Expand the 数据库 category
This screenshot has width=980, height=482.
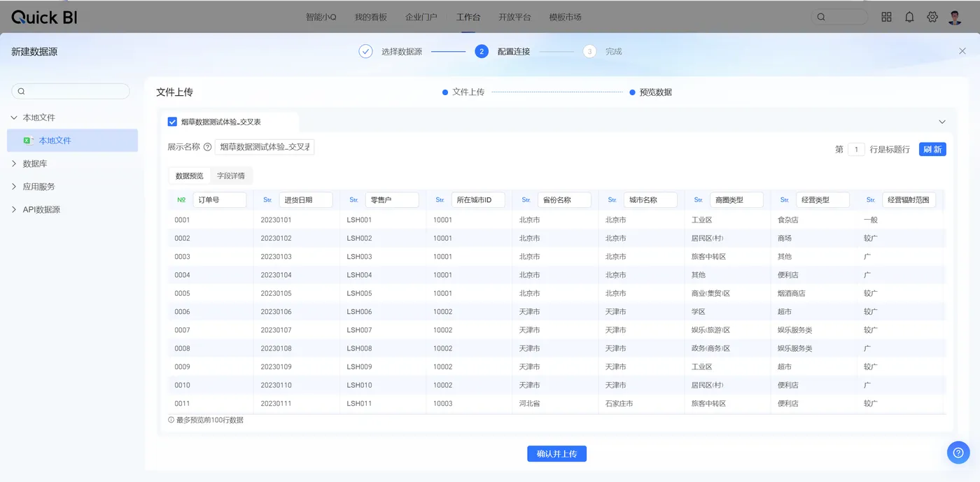(15, 164)
